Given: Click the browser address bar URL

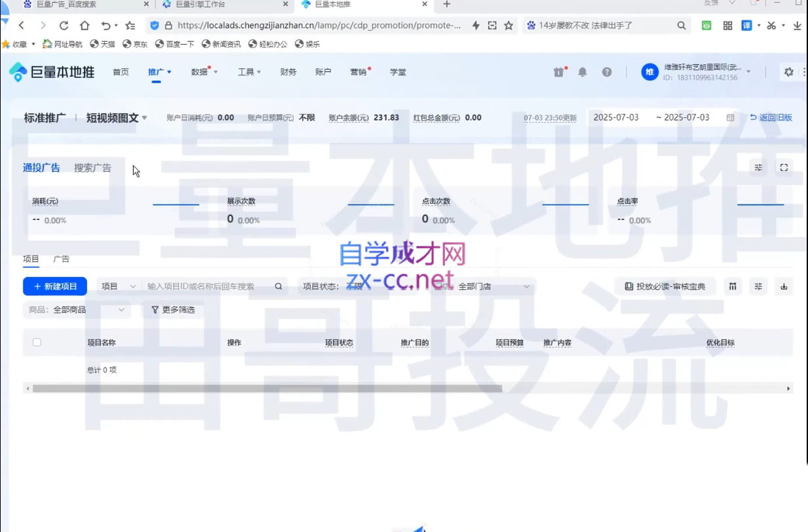Looking at the screenshot, I should click(319, 26).
